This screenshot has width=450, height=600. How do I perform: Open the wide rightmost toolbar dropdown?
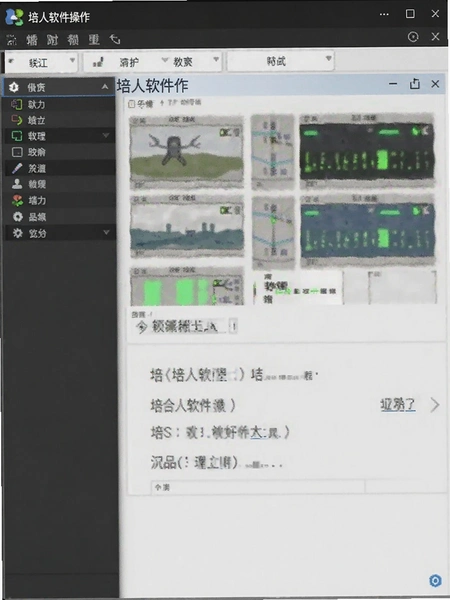[280, 61]
